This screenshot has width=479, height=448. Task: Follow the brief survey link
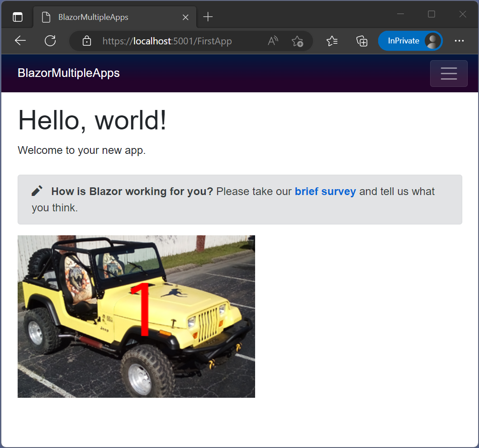click(325, 191)
